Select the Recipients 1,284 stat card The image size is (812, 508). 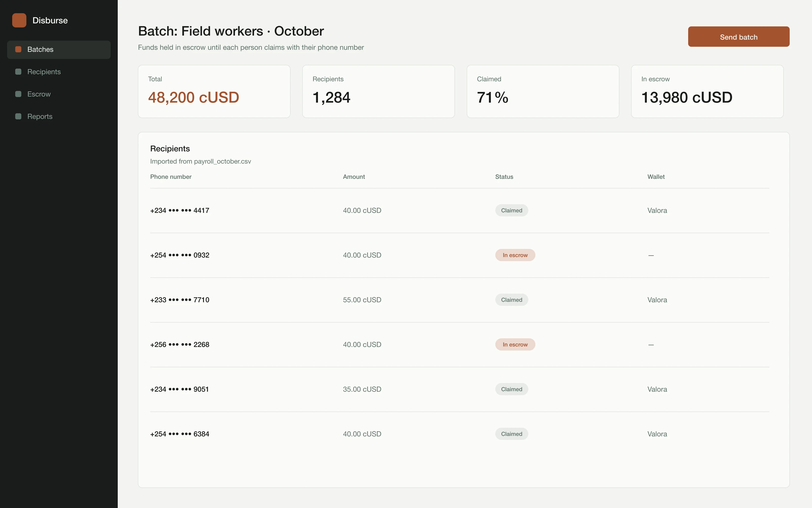click(379, 91)
